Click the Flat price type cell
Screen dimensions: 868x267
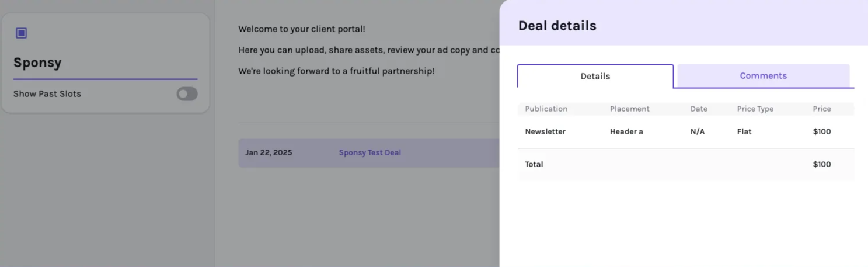744,132
